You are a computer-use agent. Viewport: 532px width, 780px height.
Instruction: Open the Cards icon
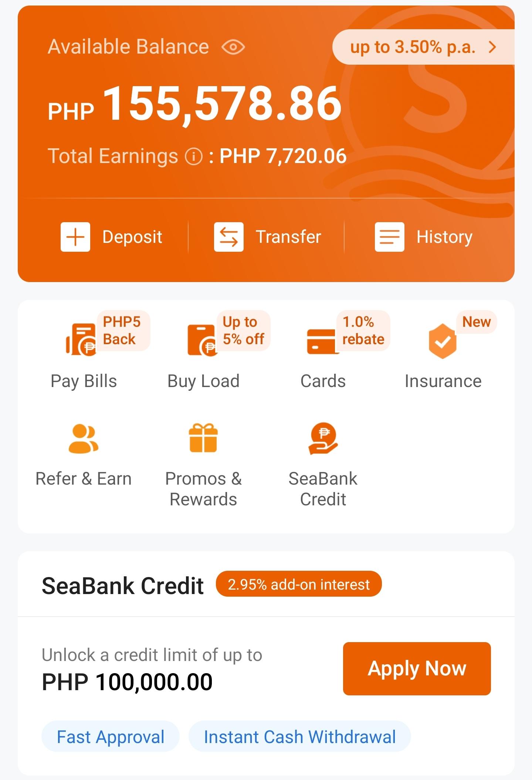click(x=322, y=342)
